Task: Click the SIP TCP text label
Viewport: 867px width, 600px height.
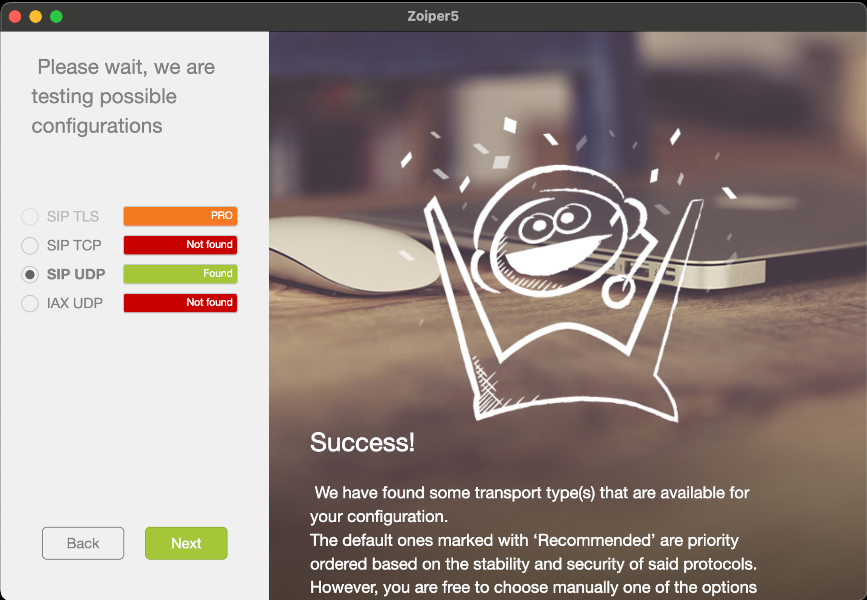Action: point(74,245)
